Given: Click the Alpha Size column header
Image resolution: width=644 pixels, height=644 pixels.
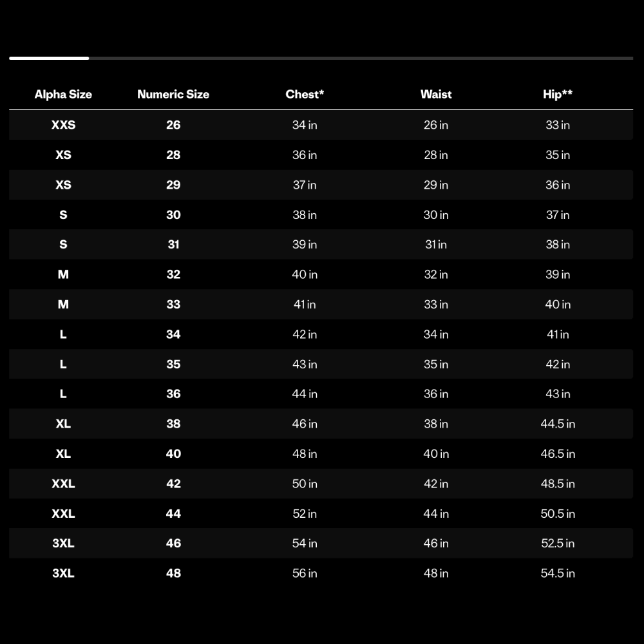Looking at the screenshot, I should point(63,95).
